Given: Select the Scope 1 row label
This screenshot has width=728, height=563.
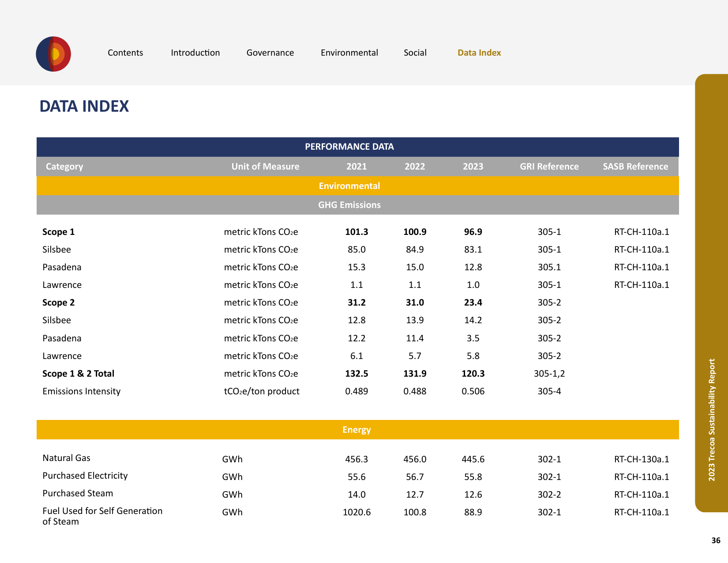Looking at the screenshot, I should [59, 232].
